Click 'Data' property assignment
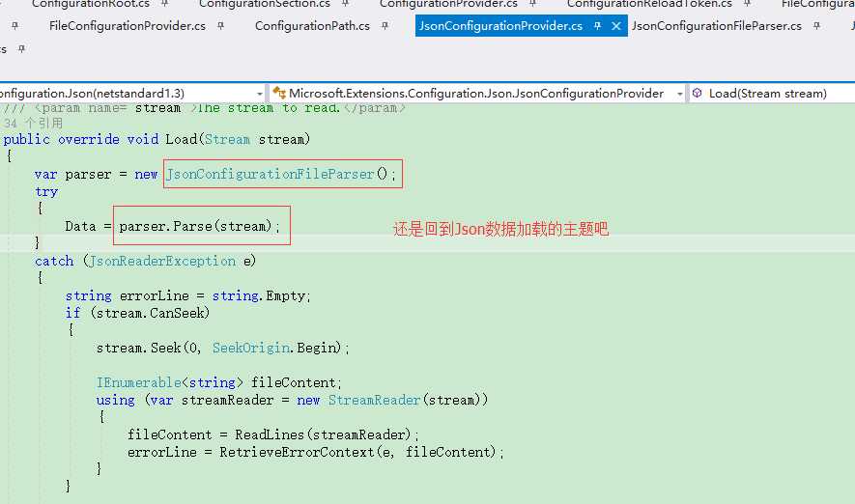The image size is (855, 504). point(80,226)
